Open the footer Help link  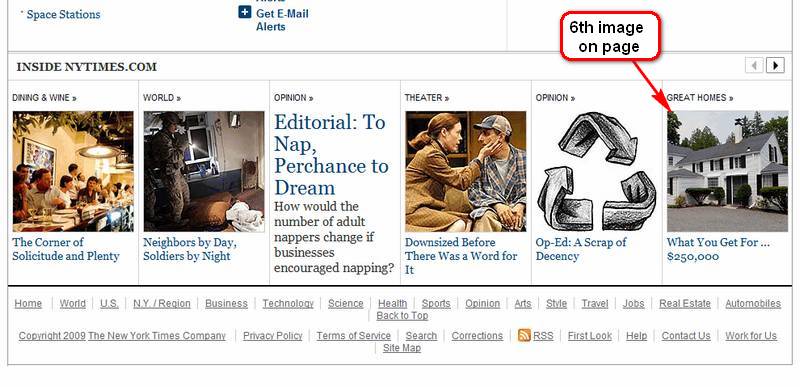click(636, 336)
